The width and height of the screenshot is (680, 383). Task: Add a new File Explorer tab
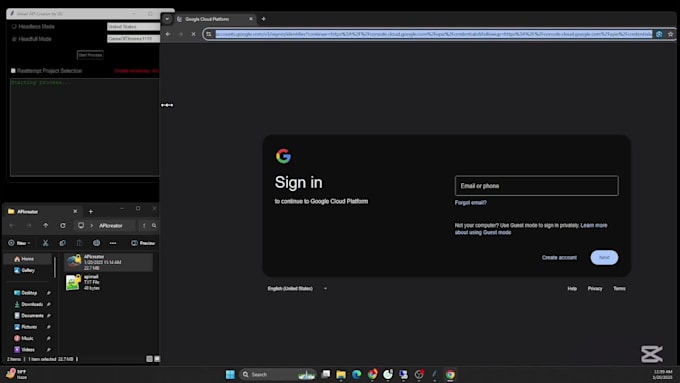(x=91, y=211)
